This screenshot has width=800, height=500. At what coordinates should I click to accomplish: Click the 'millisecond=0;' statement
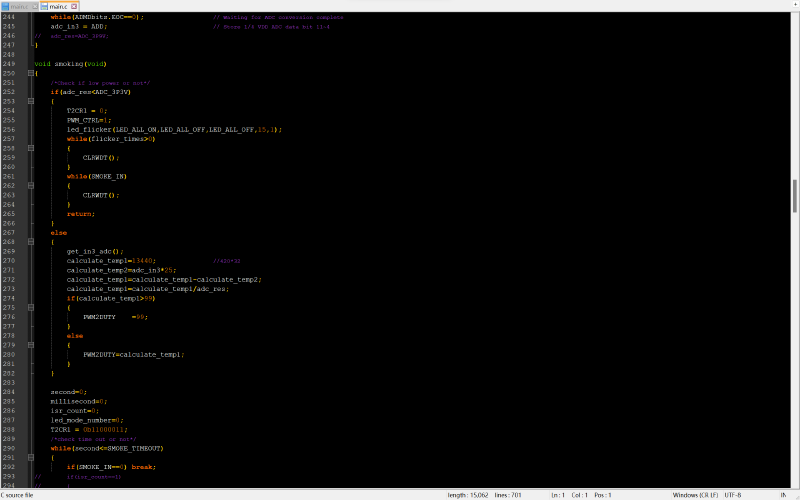[x=79, y=402]
